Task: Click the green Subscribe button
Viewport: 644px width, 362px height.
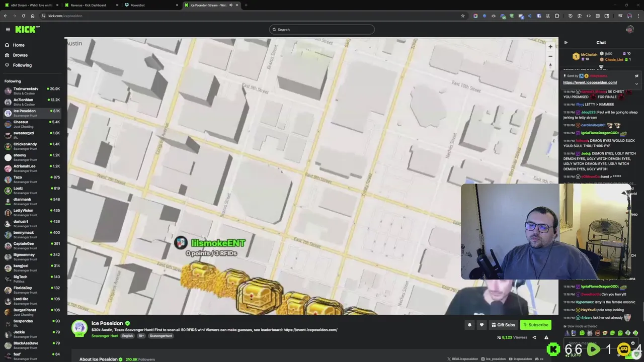Action: tap(535, 325)
